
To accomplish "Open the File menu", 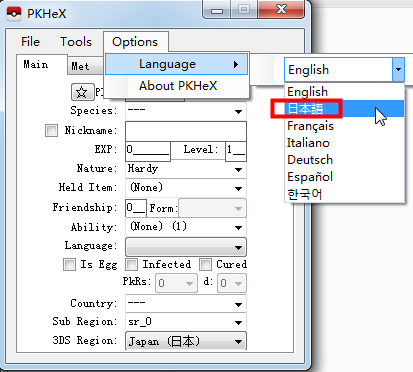I will (30, 42).
